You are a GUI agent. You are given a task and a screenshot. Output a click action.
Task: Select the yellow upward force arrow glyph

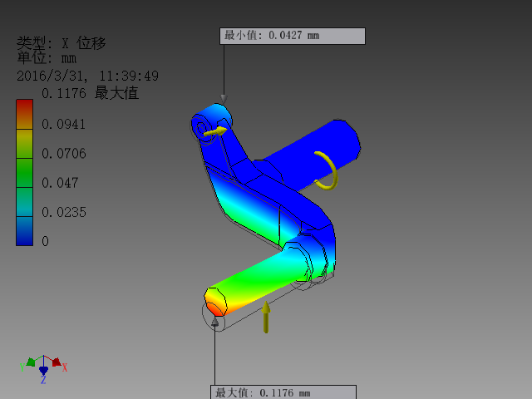click(x=266, y=317)
